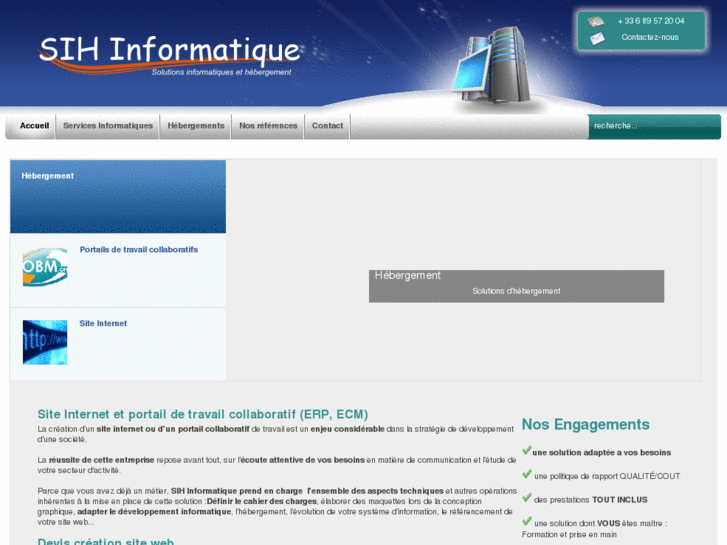The height and width of the screenshot is (545, 727).
Task: Open the Hébergements menu
Action: click(196, 126)
